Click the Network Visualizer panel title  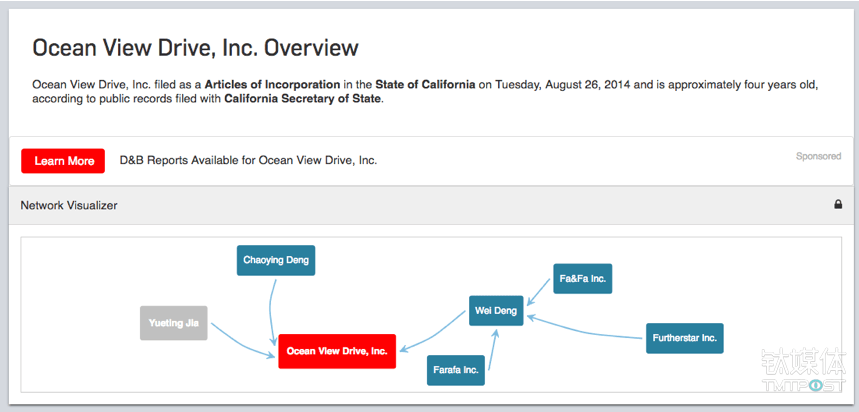click(x=69, y=205)
